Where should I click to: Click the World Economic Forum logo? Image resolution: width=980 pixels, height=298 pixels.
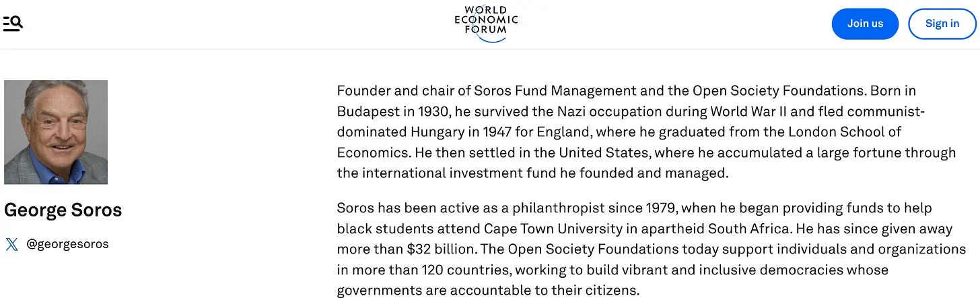(x=486, y=24)
